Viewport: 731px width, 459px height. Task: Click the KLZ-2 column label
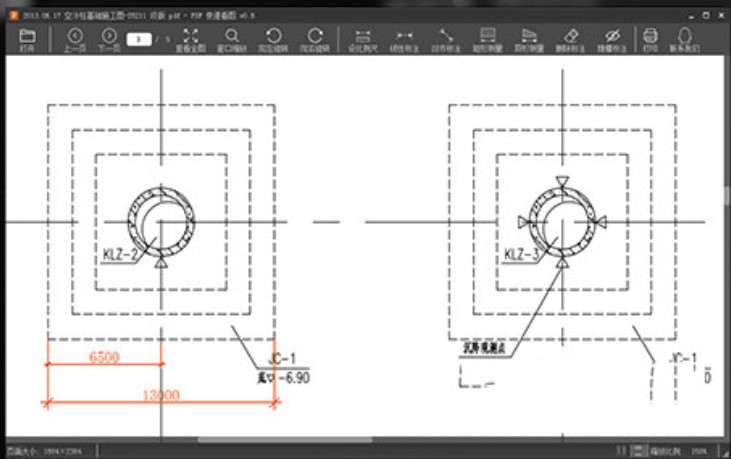121,254
